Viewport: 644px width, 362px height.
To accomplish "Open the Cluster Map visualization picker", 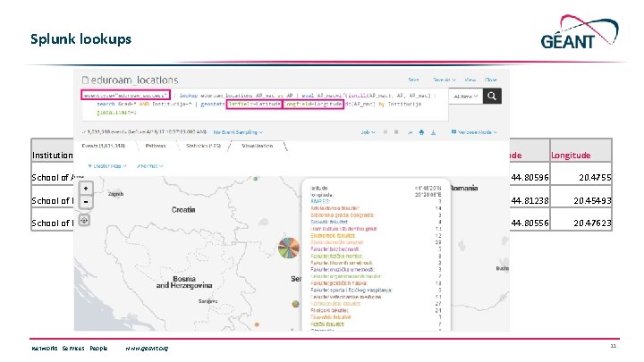I will (x=107, y=166).
